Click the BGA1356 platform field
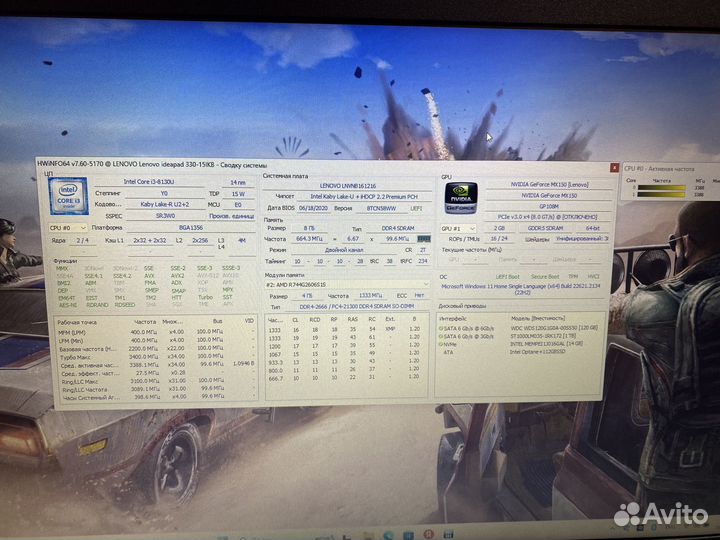The width and height of the screenshot is (720, 540). click(191, 228)
